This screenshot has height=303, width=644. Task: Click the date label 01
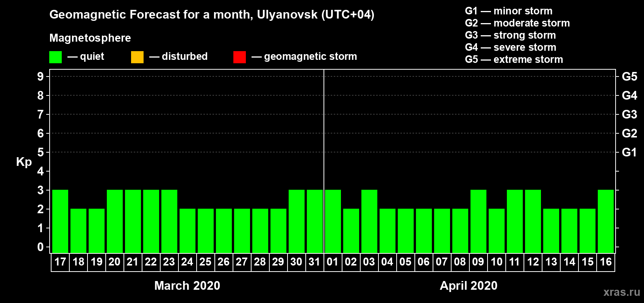[x=333, y=262]
